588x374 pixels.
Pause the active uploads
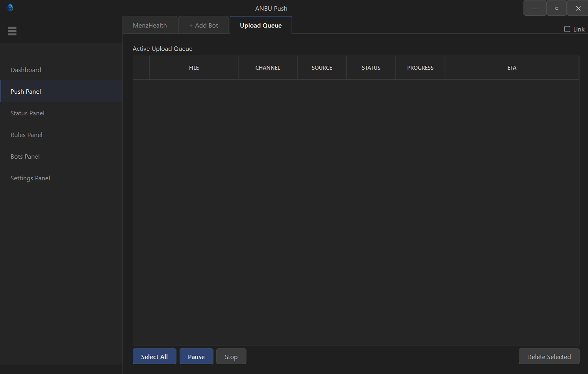(x=196, y=356)
